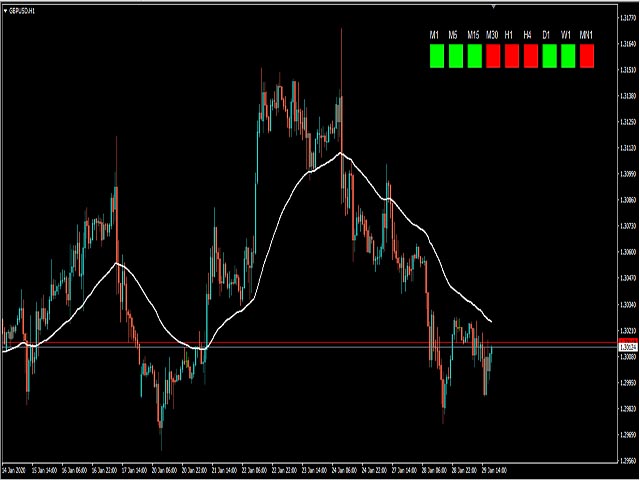Click the 1.30730 price scale label
This screenshot has height=480, width=640.
tap(628, 226)
